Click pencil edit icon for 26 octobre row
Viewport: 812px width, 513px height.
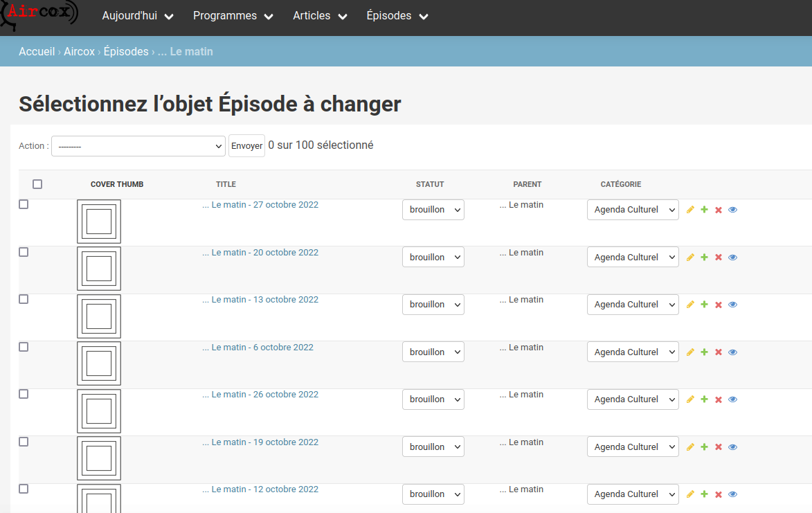click(690, 399)
